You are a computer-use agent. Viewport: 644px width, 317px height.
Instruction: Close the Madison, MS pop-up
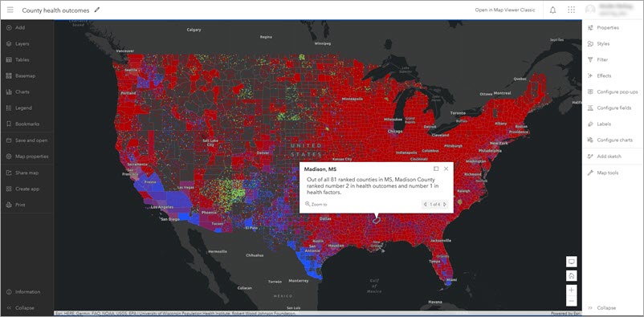(446, 169)
